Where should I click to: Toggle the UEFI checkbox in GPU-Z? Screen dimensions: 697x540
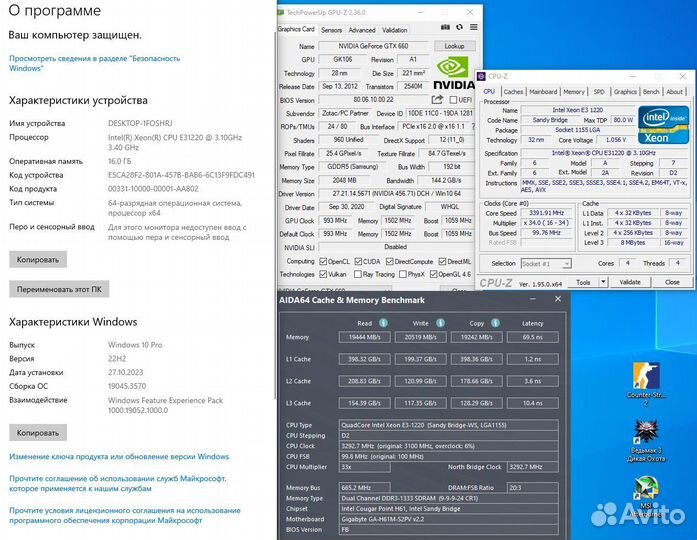point(453,100)
